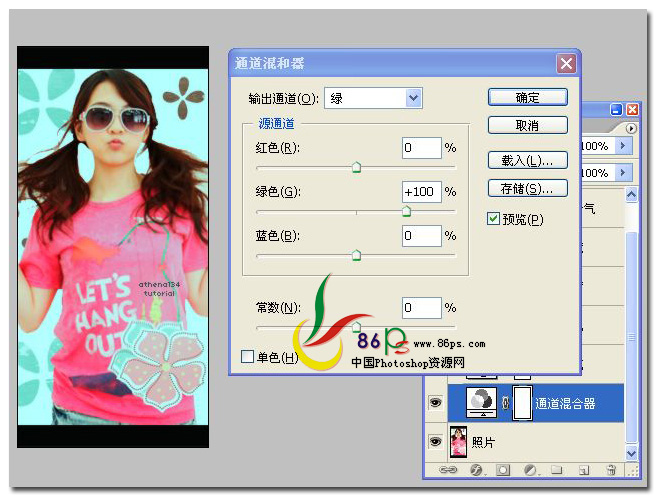Enable the 单色(H) monochrome checkbox
Image resolution: width=660 pixels, height=500 pixels.
point(247,356)
